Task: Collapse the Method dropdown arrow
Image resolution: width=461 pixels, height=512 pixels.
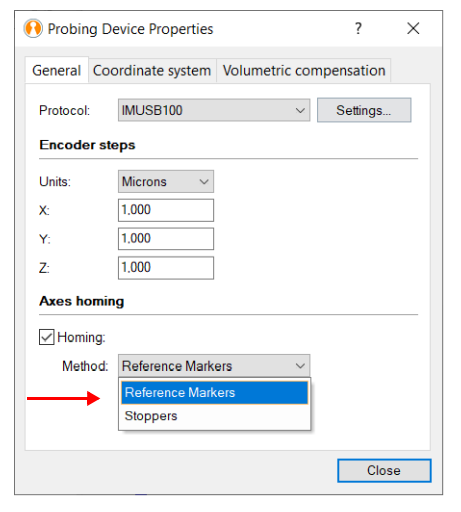Action: 300,366
